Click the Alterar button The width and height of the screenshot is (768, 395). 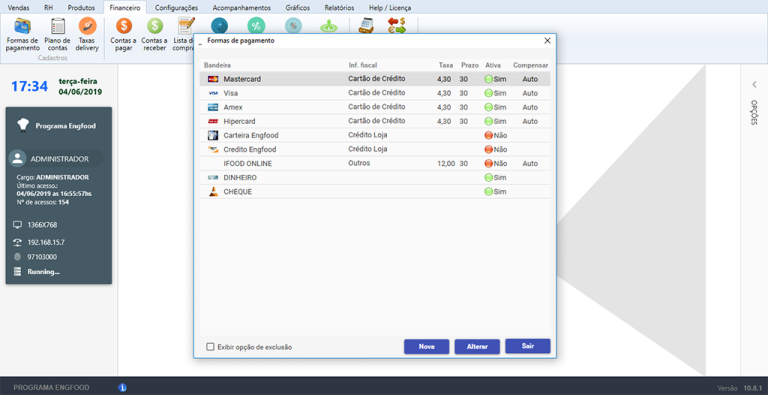pyautogui.click(x=477, y=346)
